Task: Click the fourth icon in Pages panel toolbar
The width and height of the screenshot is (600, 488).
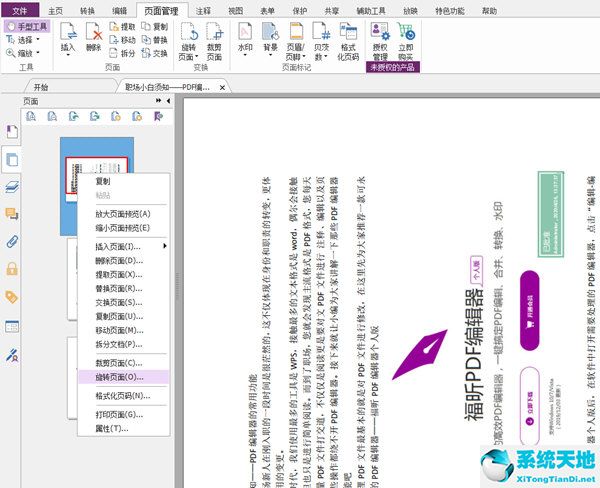Action: point(95,116)
